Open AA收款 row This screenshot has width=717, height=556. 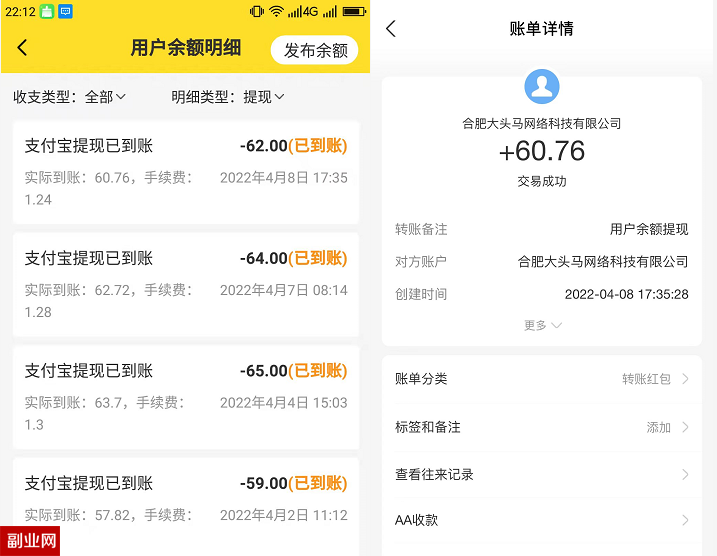coord(542,520)
